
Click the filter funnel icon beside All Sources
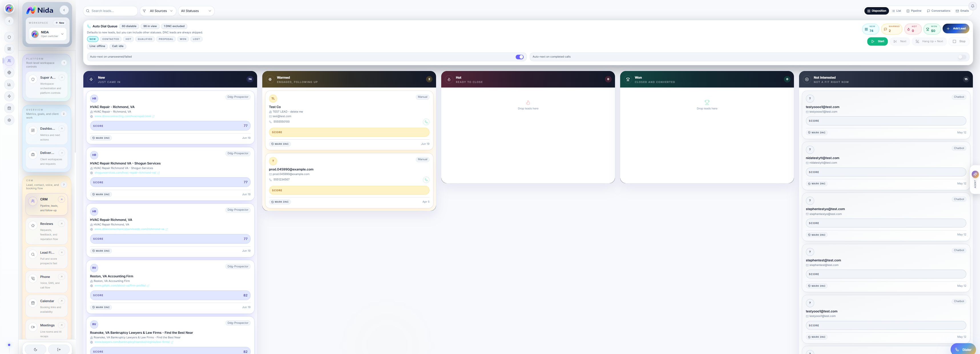pyautogui.click(x=144, y=11)
